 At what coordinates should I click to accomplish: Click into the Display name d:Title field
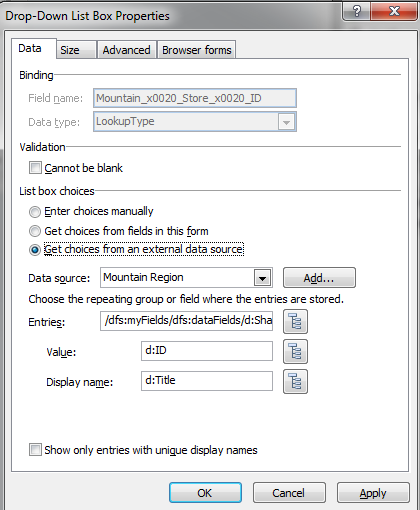(207, 381)
